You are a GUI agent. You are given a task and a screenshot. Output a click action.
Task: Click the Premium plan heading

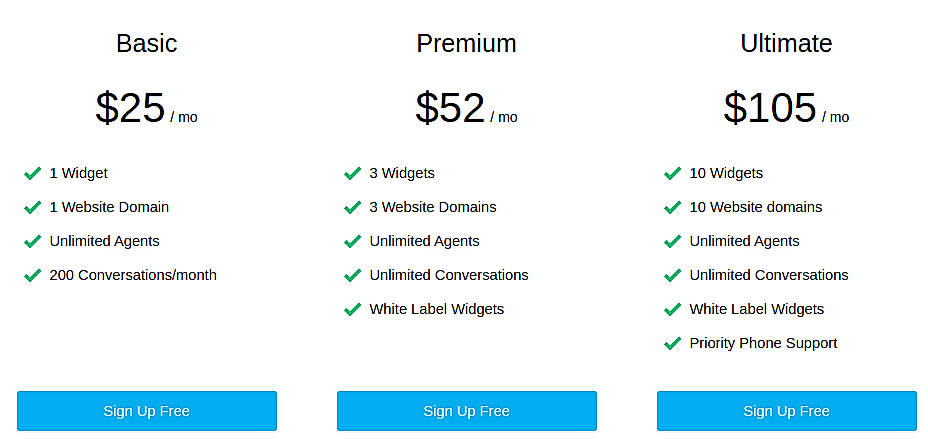(x=466, y=43)
